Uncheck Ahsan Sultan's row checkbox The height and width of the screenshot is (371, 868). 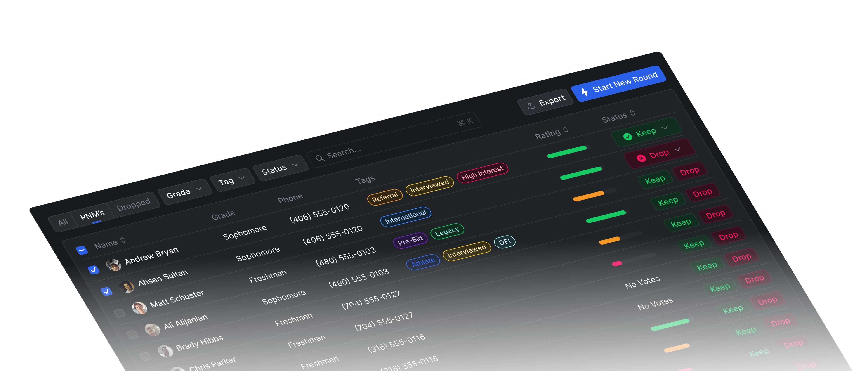(x=106, y=291)
